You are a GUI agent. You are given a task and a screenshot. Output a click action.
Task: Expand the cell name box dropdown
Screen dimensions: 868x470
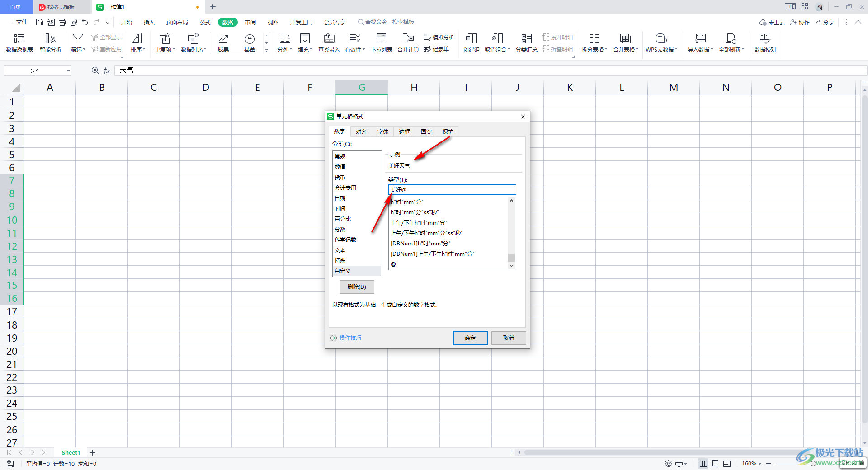tap(68, 70)
